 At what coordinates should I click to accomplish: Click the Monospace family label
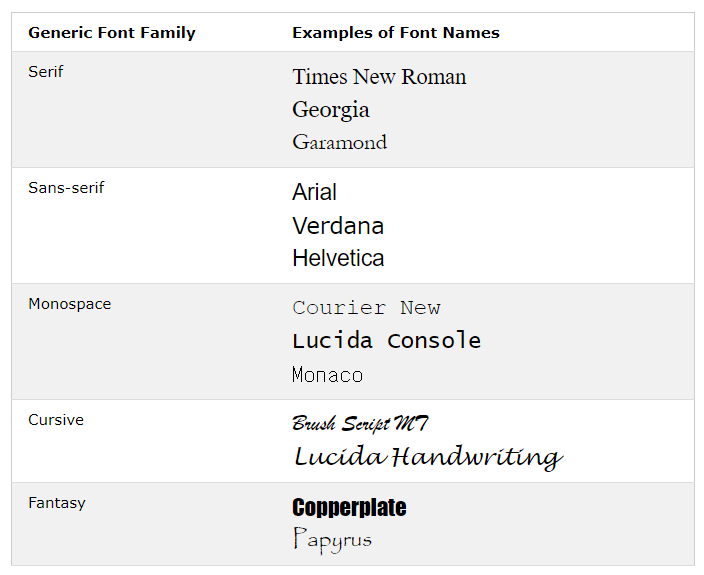coord(70,304)
